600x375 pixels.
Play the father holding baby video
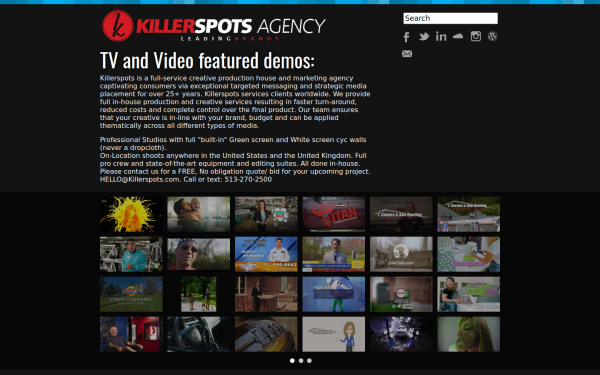tap(199, 214)
